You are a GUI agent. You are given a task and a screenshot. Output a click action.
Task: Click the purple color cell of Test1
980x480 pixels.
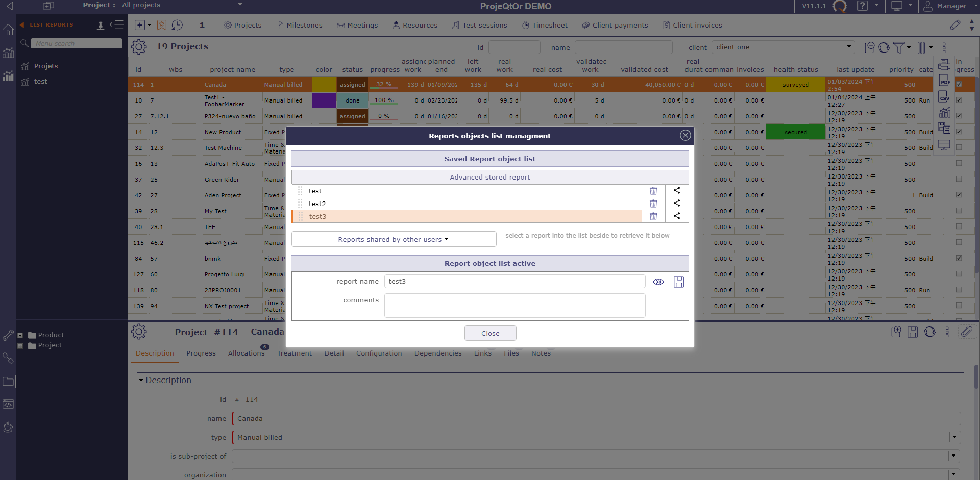coord(324,100)
